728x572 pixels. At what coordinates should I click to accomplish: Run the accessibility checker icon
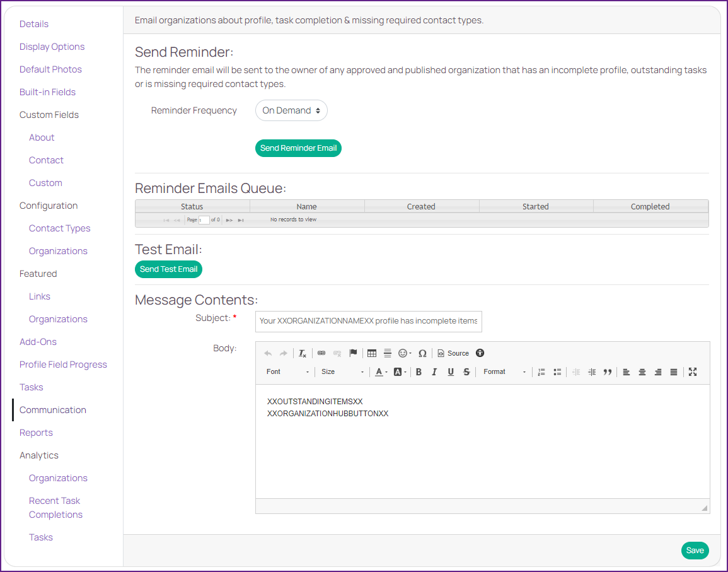(480, 354)
